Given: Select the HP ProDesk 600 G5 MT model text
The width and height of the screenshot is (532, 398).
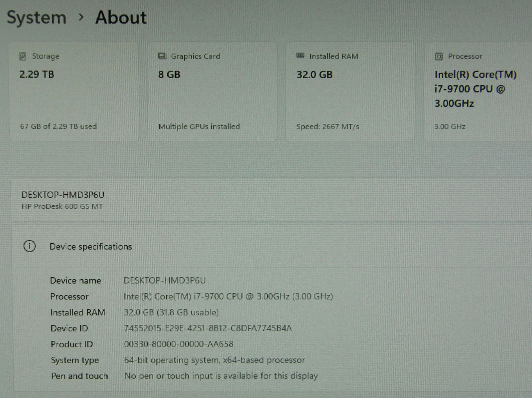Looking at the screenshot, I should coord(62,207).
